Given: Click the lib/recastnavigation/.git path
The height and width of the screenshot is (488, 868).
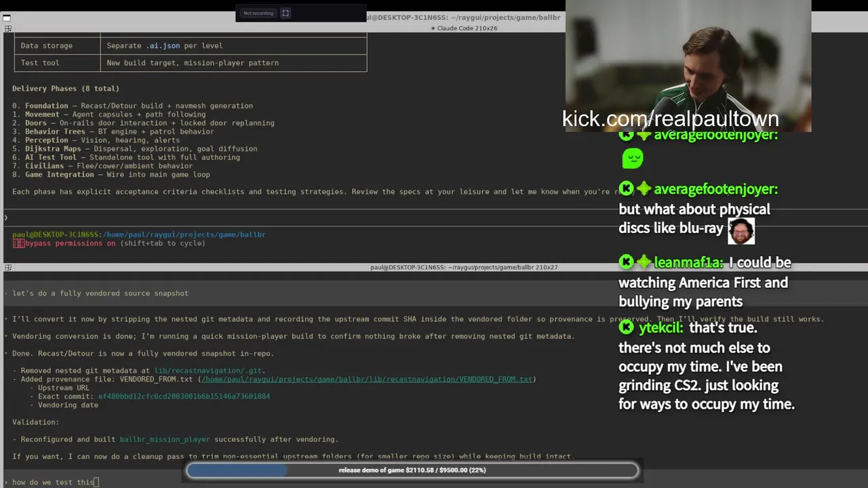Looking at the screenshot, I should [x=208, y=371].
